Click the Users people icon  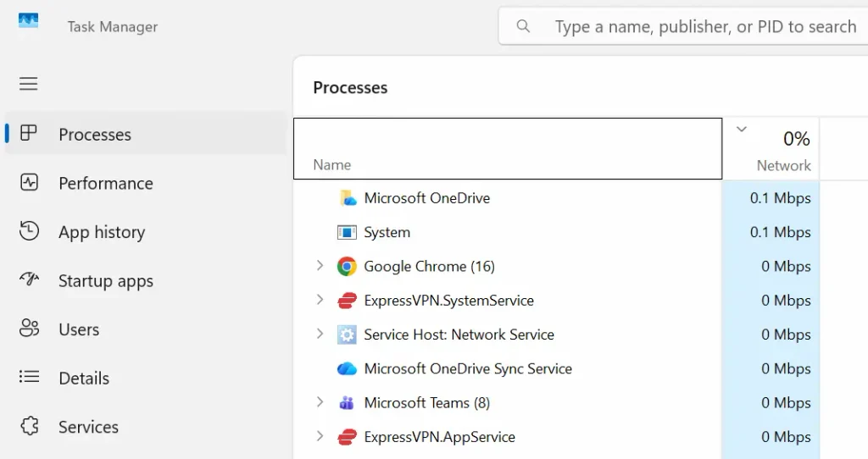point(29,328)
